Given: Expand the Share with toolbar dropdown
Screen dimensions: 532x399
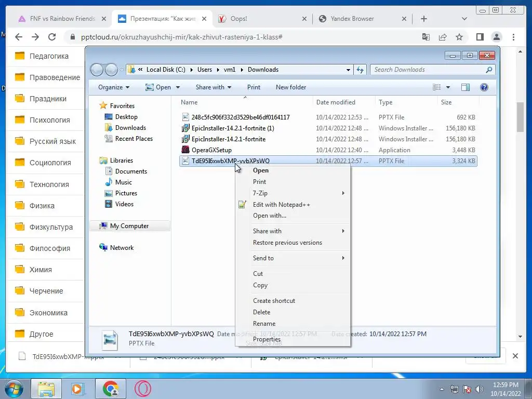Looking at the screenshot, I should [214, 87].
